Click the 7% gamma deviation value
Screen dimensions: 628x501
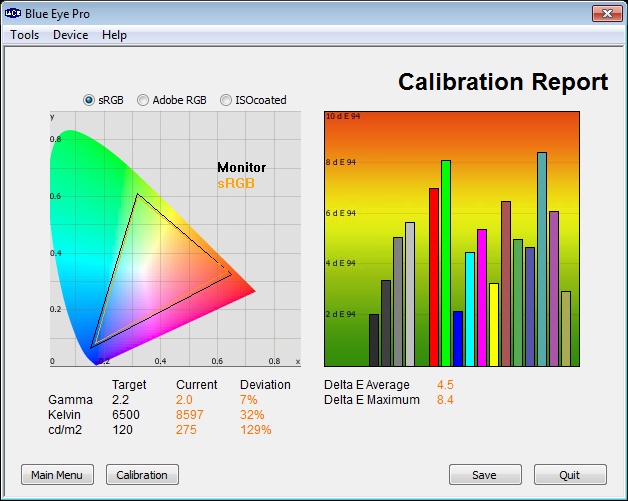(249, 400)
